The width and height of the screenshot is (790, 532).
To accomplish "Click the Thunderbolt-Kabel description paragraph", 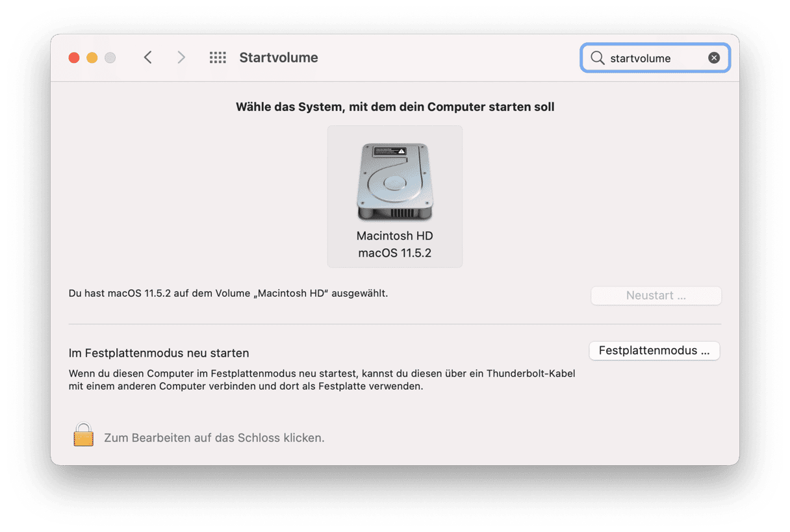I will pos(322,380).
